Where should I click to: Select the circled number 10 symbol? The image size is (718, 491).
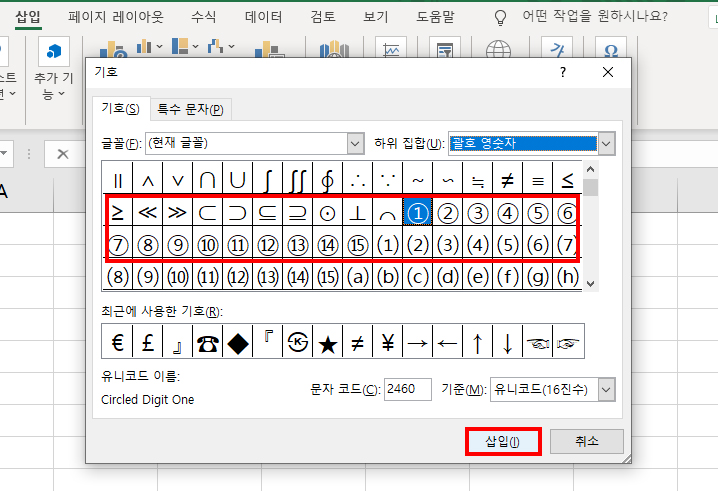point(208,245)
